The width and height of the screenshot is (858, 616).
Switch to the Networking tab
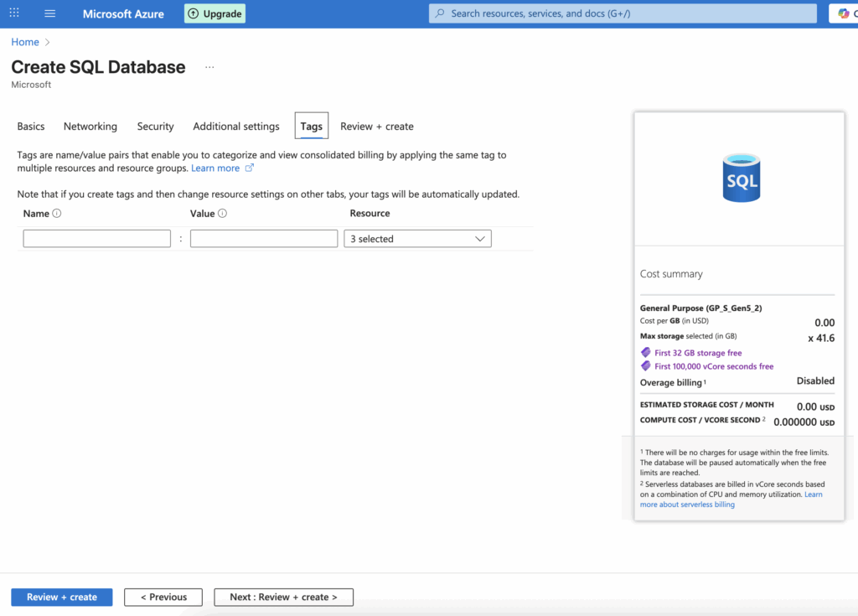pos(90,126)
